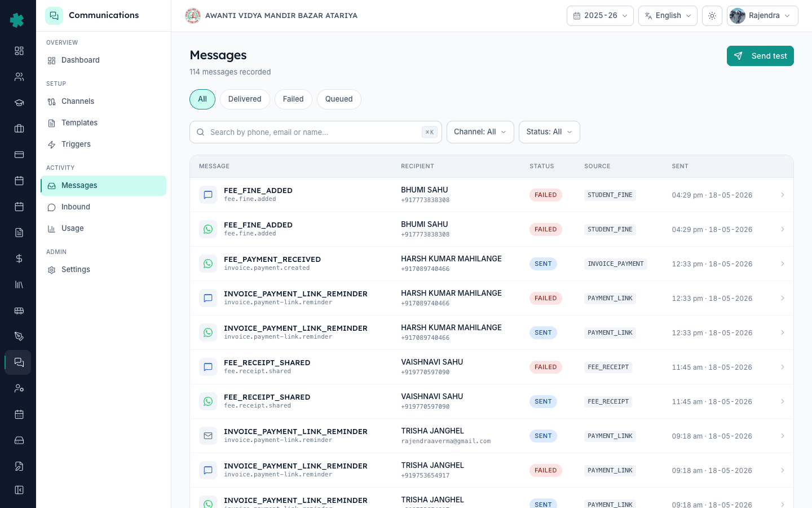
Task: Open the users icon in left rail
Action: pos(19,77)
